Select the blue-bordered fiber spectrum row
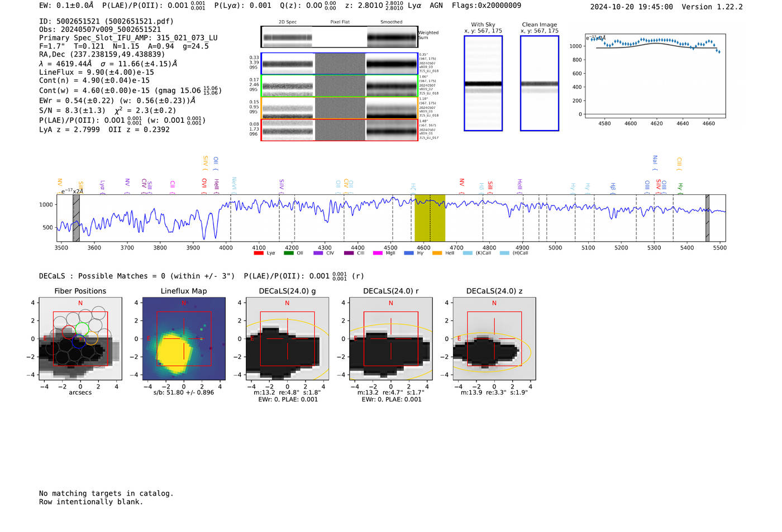Viewport: 782px width, 532px height. coord(340,64)
